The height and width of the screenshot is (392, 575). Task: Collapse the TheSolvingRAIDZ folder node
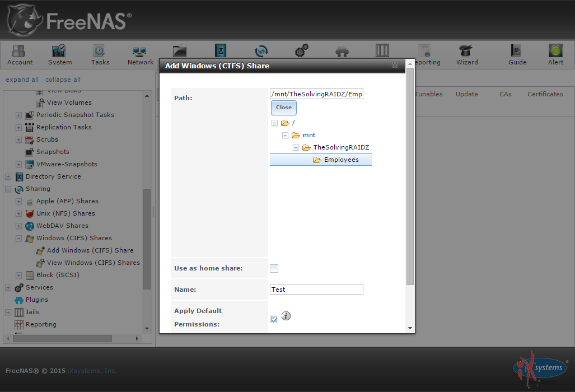(296, 148)
